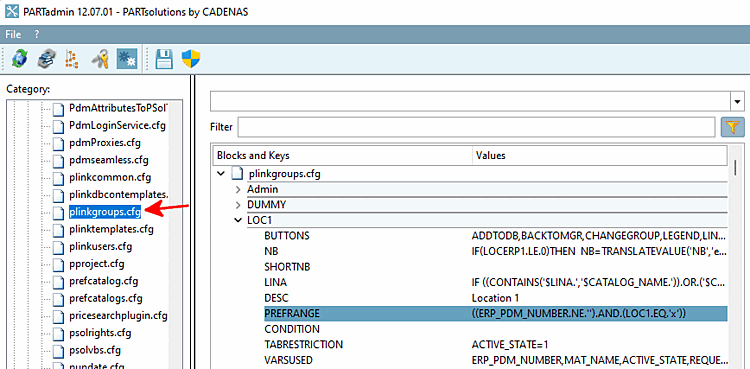Open the question mark help menu
Viewport: 750px width, 369px height.
tap(37, 35)
